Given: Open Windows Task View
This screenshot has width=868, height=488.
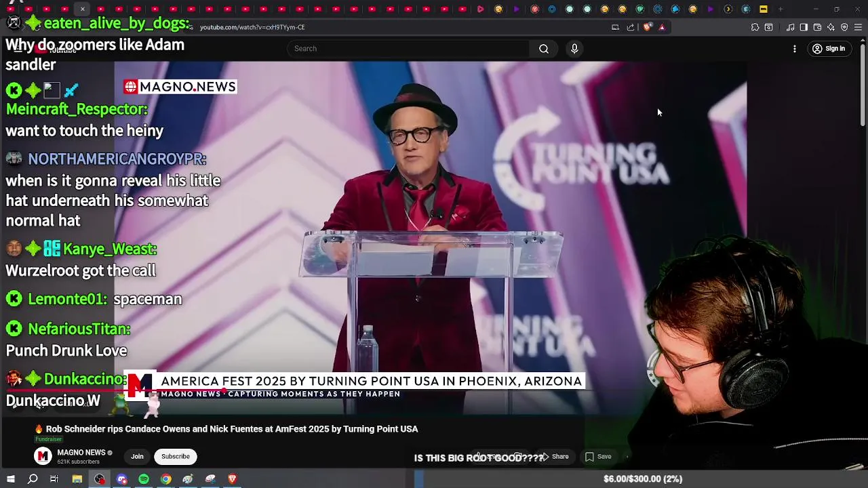Looking at the screenshot, I should click(x=54, y=479).
